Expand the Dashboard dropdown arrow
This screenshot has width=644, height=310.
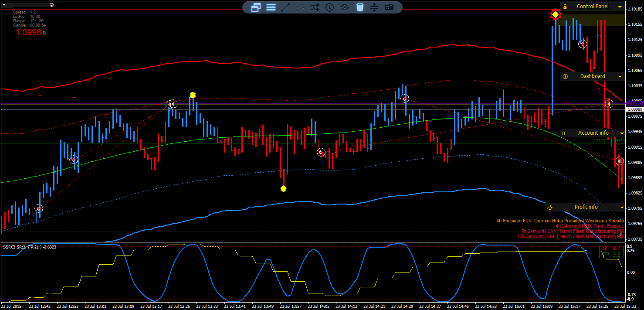pyautogui.click(x=620, y=77)
